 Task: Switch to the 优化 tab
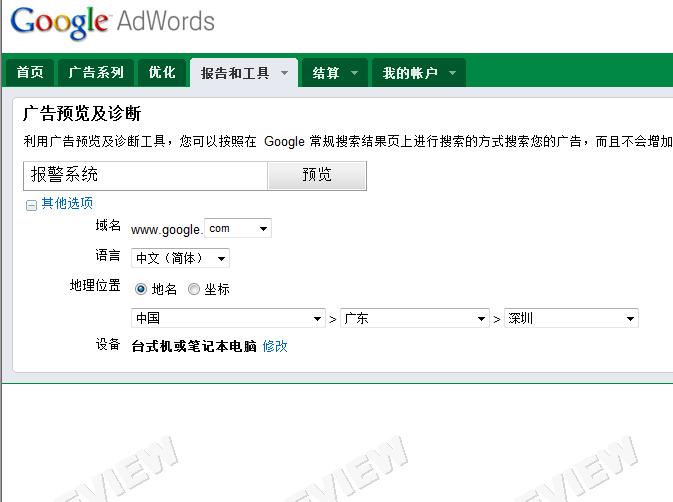coord(162,73)
